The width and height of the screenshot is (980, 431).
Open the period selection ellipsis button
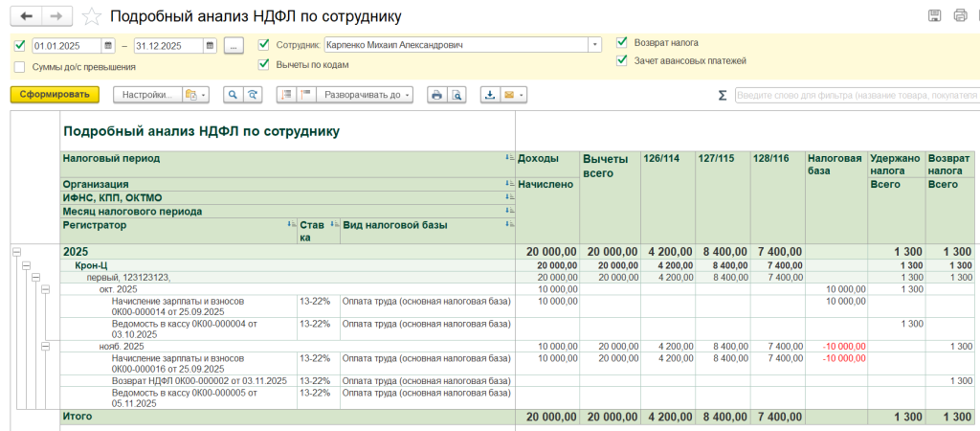[x=234, y=46]
